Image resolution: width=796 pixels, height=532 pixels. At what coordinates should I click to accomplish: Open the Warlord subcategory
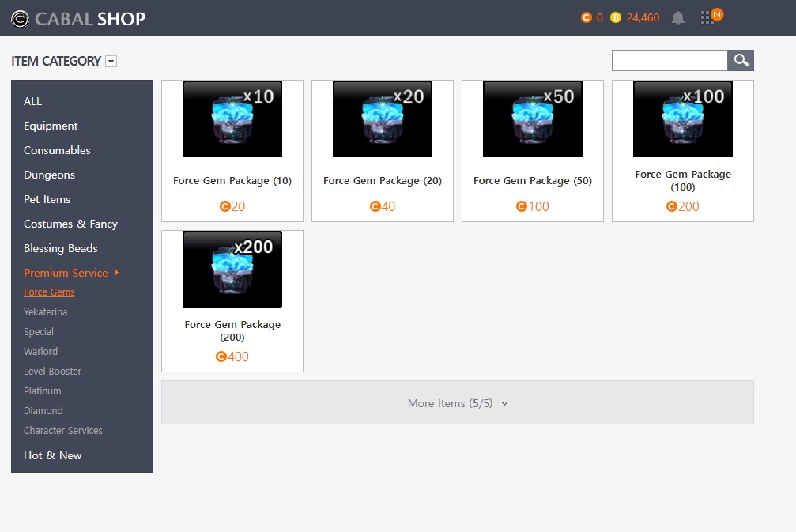pos(40,351)
